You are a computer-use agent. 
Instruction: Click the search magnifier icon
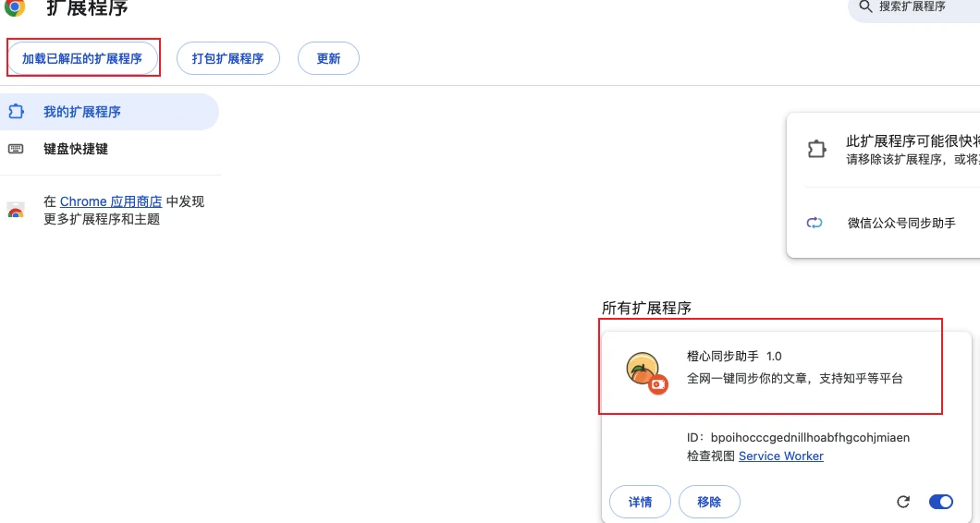[865, 6]
